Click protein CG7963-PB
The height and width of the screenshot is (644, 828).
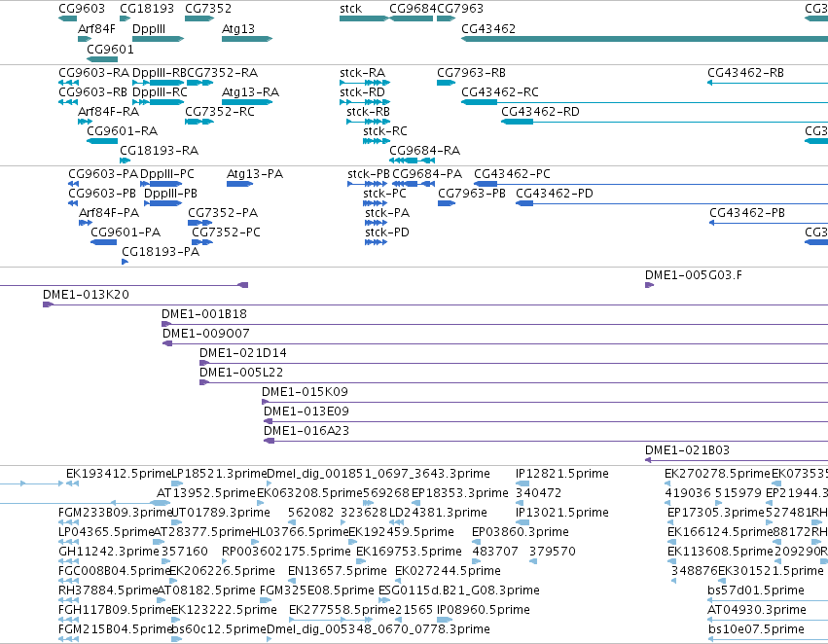[447, 203]
